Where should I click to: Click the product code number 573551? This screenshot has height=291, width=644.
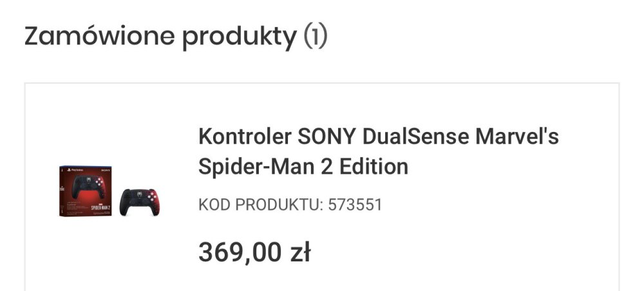click(x=355, y=205)
